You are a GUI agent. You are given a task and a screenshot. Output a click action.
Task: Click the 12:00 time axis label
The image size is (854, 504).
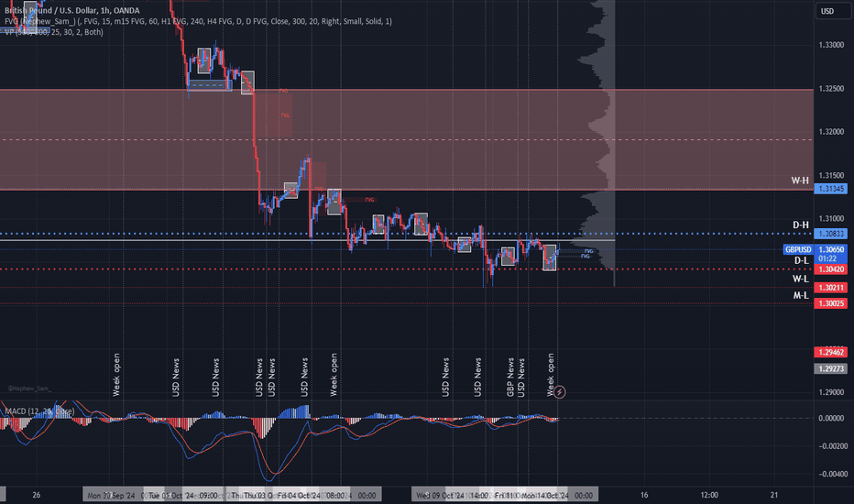(709, 495)
